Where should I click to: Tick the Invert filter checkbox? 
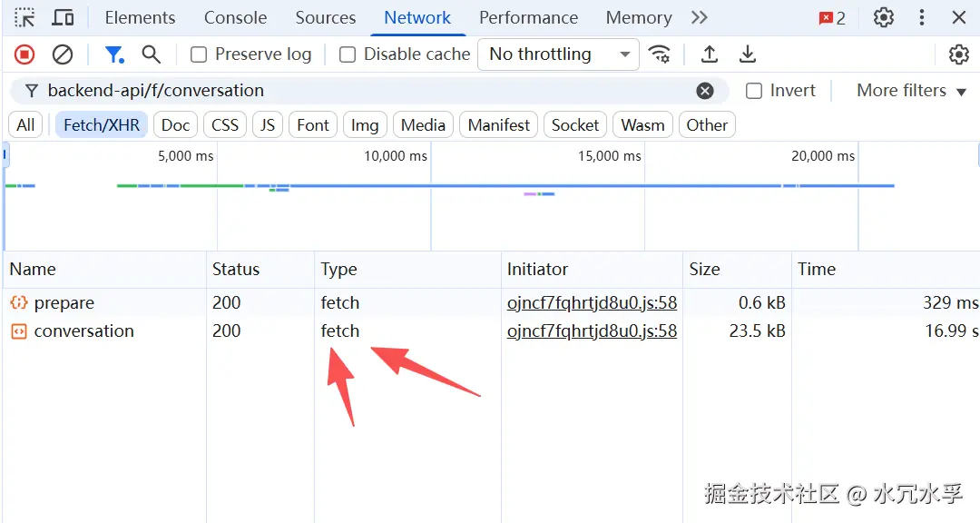pos(754,91)
